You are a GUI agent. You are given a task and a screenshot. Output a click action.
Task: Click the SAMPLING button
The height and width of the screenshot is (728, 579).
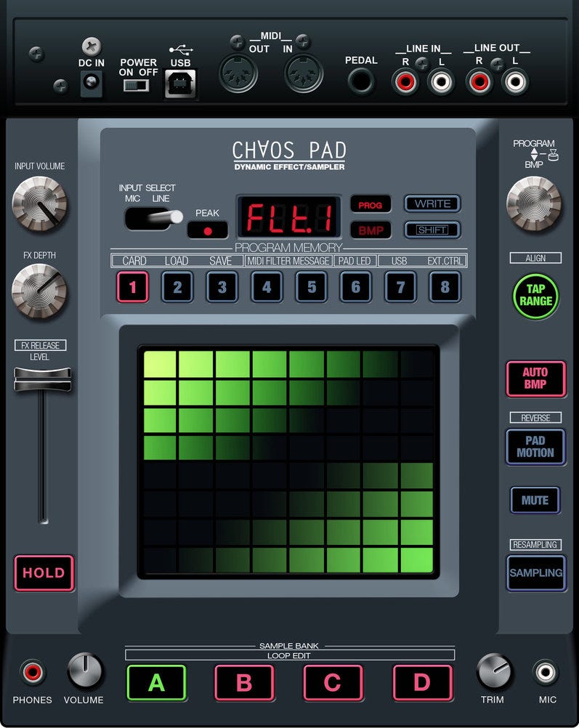(536, 573)
